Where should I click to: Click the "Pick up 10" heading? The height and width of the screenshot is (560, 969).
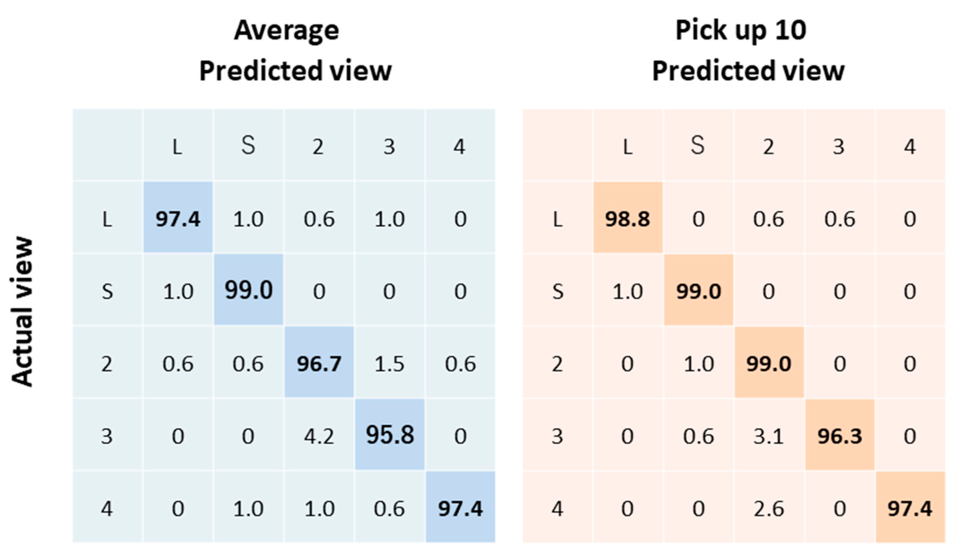coord(741,30)
